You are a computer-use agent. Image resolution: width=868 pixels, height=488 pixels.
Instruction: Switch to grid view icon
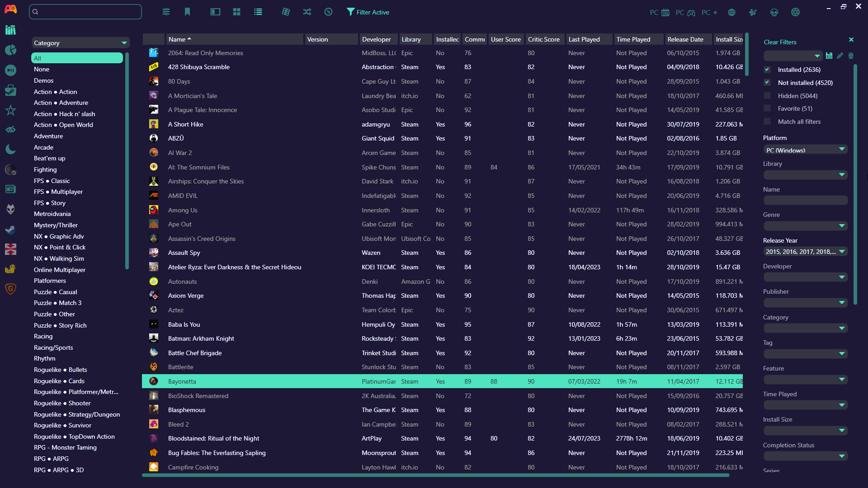point(236,12)
